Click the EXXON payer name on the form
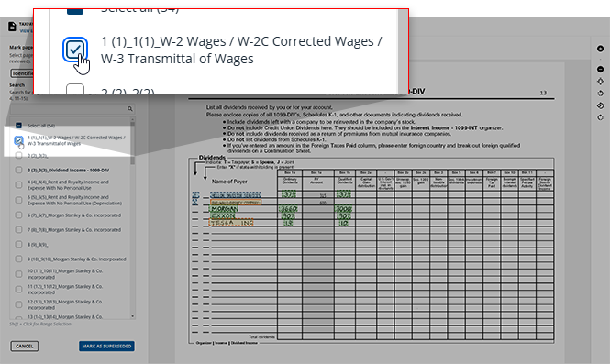The width and height of the screenshot is (610, 364). (x=223, y=215)
